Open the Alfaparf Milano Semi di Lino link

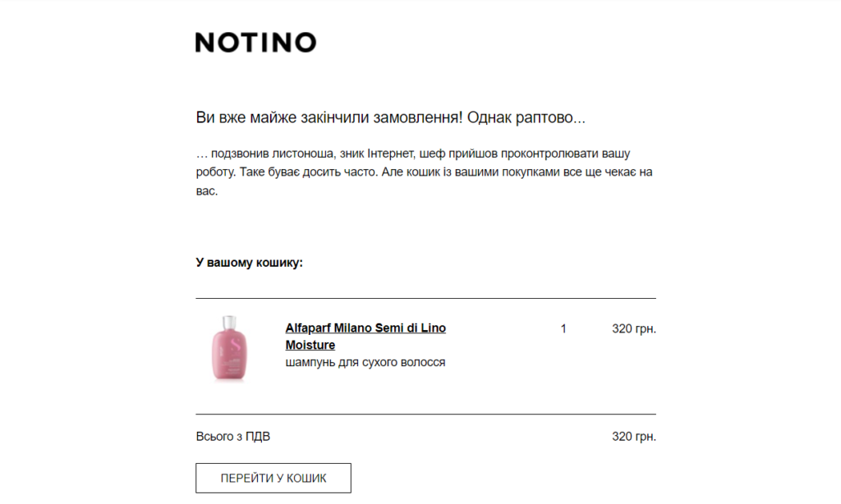coord(365,328)
